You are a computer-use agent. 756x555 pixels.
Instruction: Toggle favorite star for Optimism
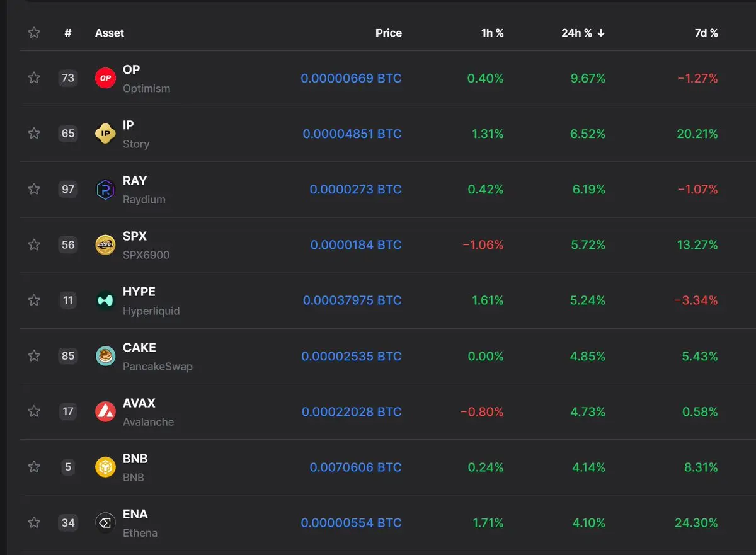(34, 78)
